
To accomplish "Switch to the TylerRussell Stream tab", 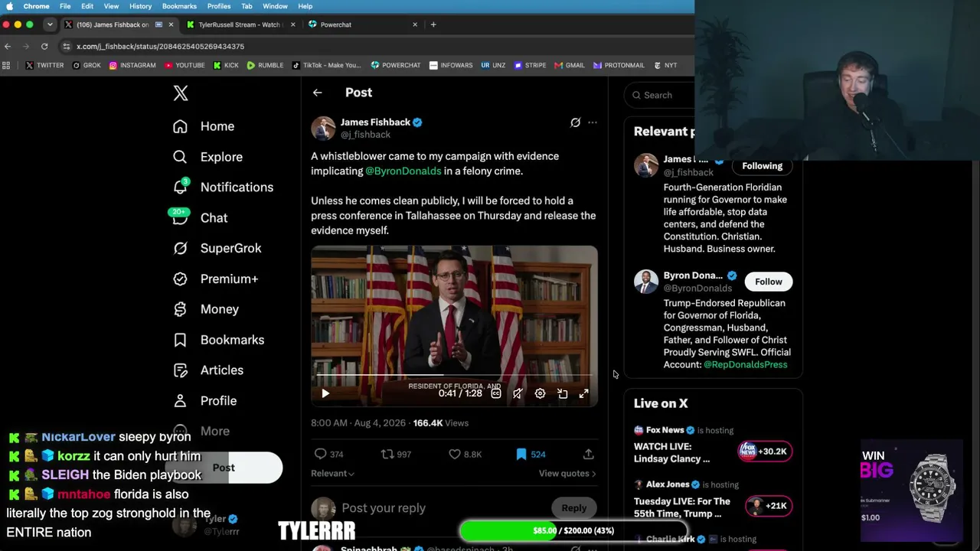I will (239, 24).
